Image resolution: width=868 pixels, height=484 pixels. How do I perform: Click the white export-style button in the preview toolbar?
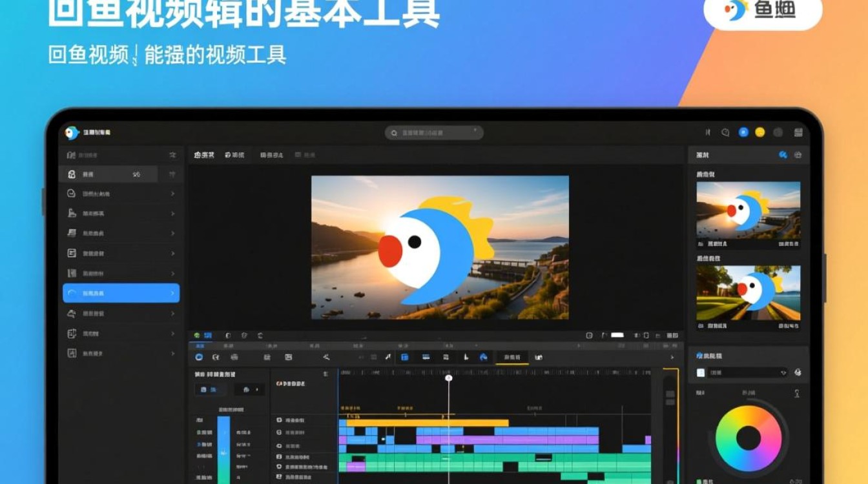617,334
